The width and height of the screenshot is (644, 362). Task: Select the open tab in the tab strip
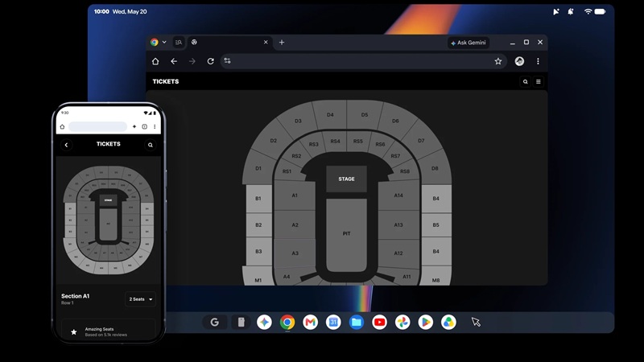[229, 42]
